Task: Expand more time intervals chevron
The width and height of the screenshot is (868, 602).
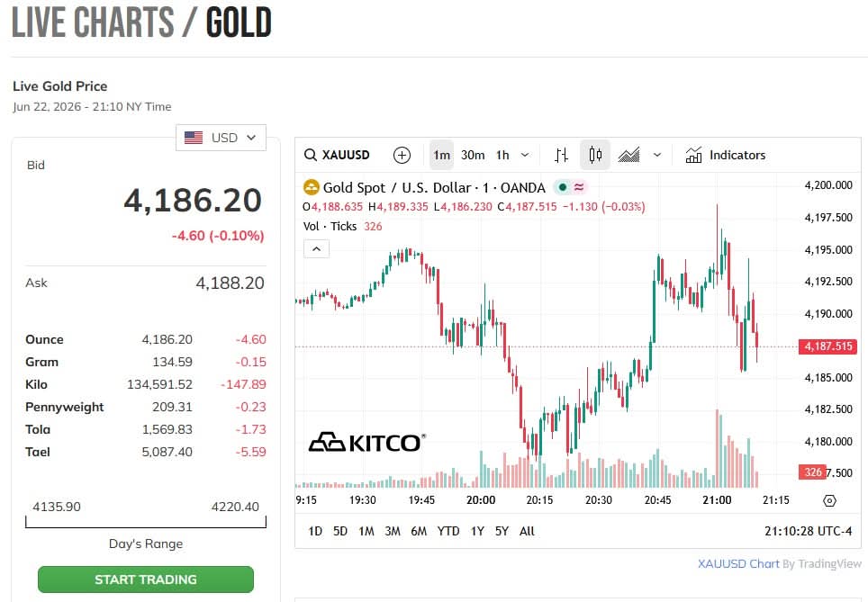Action: point(525,156)
